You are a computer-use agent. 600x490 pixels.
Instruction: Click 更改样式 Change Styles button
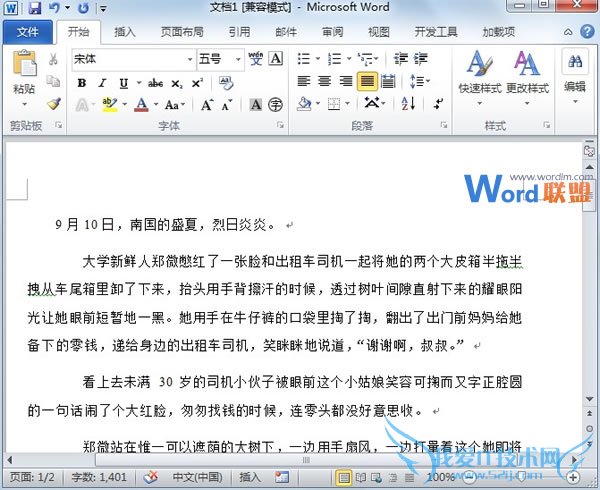[x=527, y=79]
